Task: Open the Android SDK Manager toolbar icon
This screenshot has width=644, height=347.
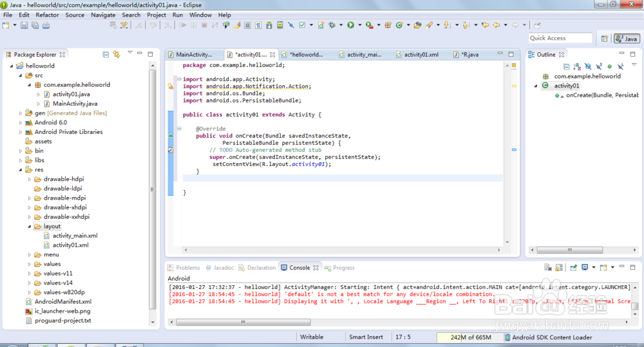Action: click(x=269, y=25)
